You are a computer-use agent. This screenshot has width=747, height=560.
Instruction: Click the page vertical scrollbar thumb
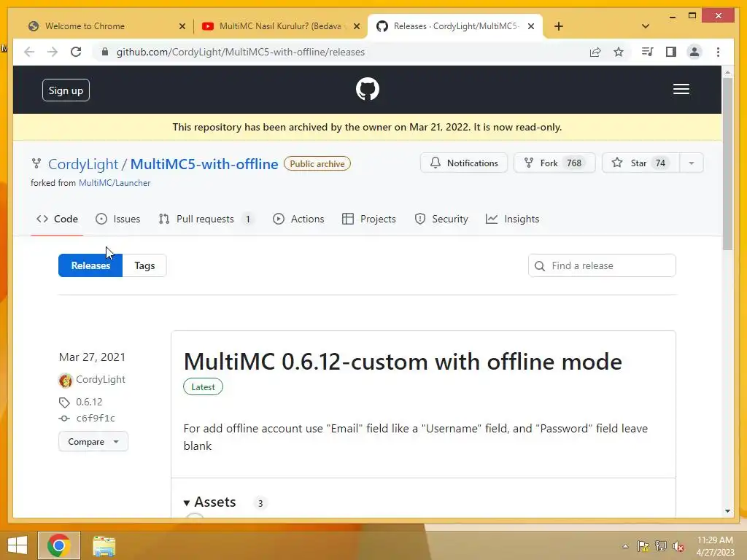(x=727, y=164)
